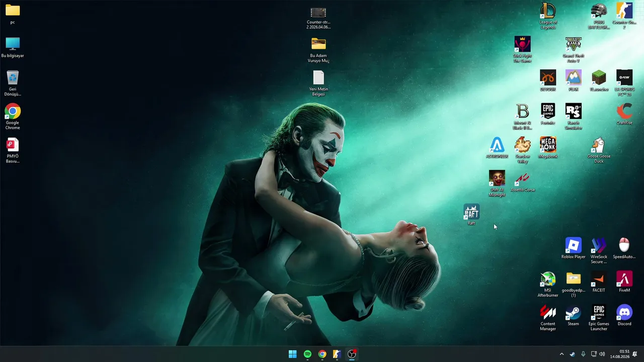Switch to Spotify on the taskbar
Image resolution: width=644 pixels, height=362 pixels.
tap(307, 354)
